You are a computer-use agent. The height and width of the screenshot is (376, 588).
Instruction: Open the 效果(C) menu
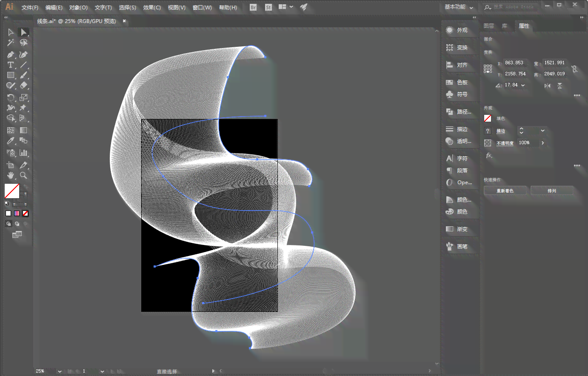click(x=152, y=8)
